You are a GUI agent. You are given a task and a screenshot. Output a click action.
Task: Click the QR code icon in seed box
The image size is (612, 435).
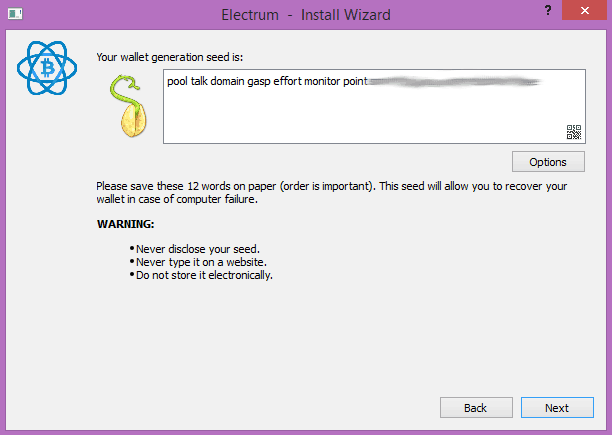coord(574,132)
